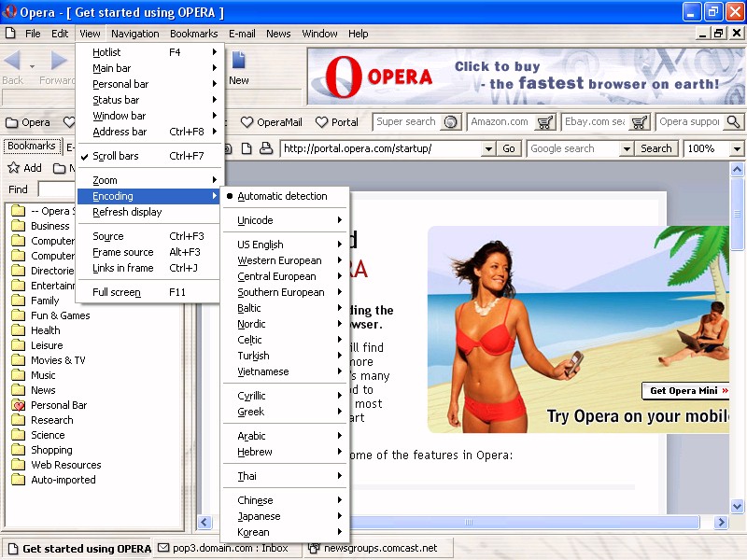Image resolution: width=747 pixels, height=560 pixels.
Task: Click the Health folder icon
Action: tap(18, 330)
